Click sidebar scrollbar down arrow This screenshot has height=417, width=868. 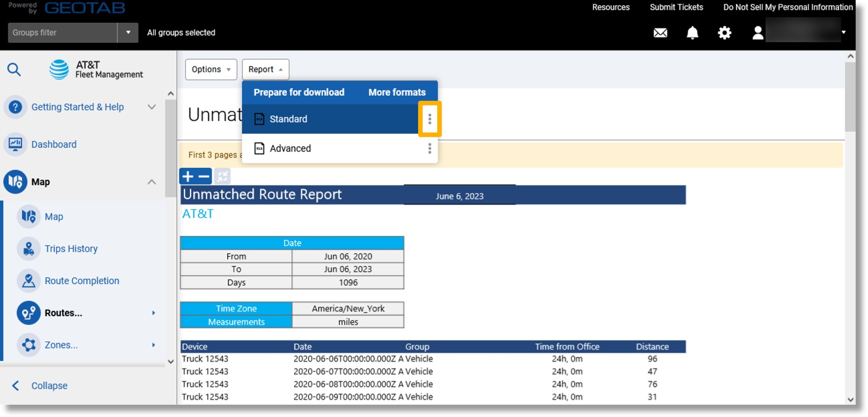pyautogui.click(x=171, y=361)
